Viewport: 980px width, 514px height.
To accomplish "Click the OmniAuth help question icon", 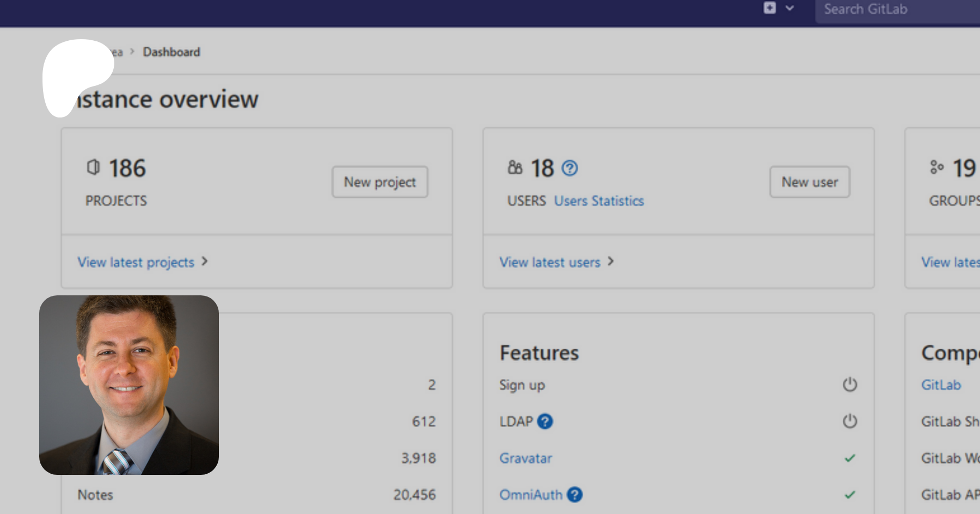I will tap(574, 495).
